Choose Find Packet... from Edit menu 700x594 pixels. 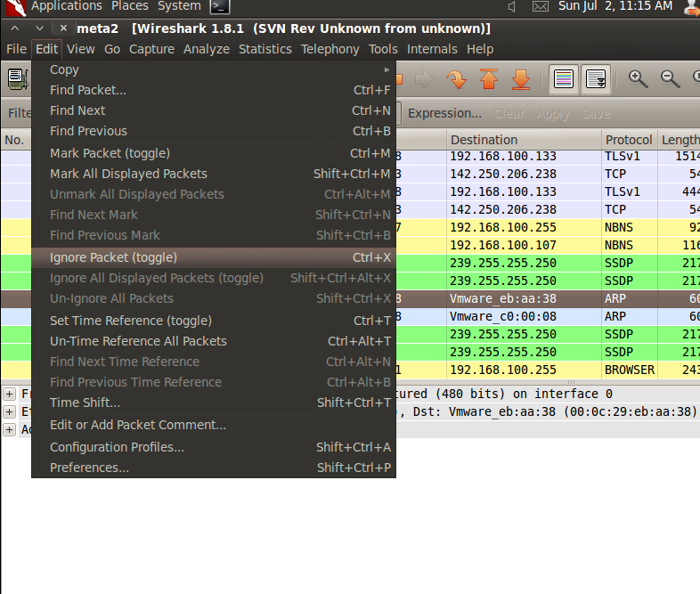[214, 90]
